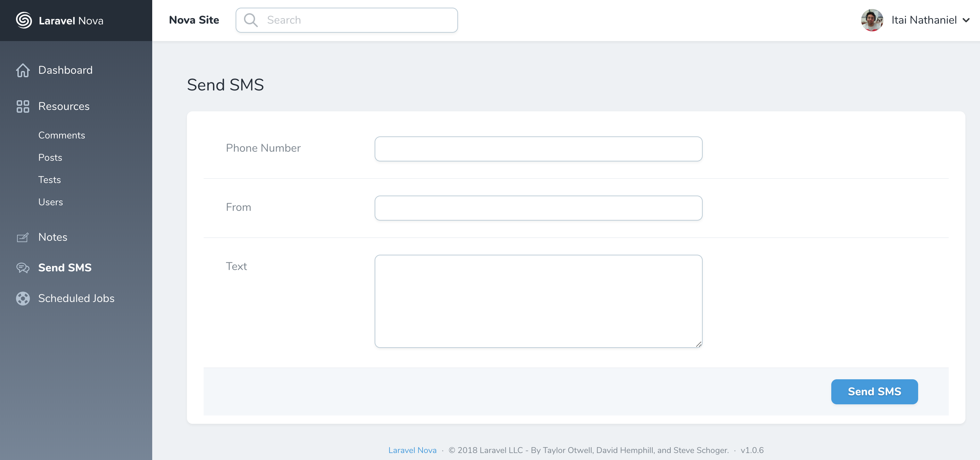Click the Resources grid icon

pos(23,106)
